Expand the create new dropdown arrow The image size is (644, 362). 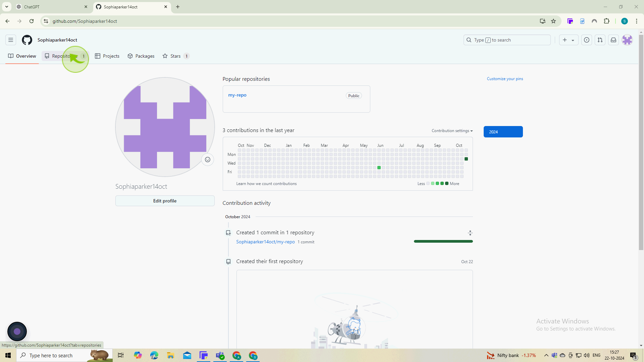[573, 40]
